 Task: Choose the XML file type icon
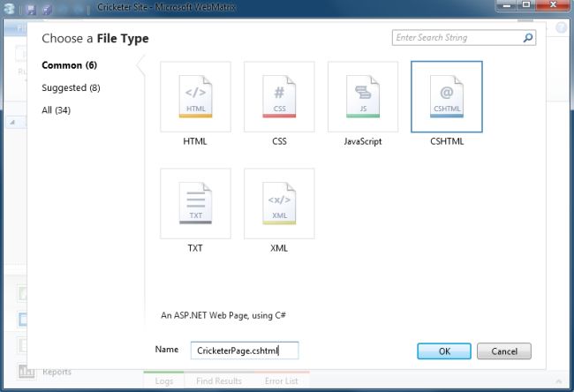[279, 203]
